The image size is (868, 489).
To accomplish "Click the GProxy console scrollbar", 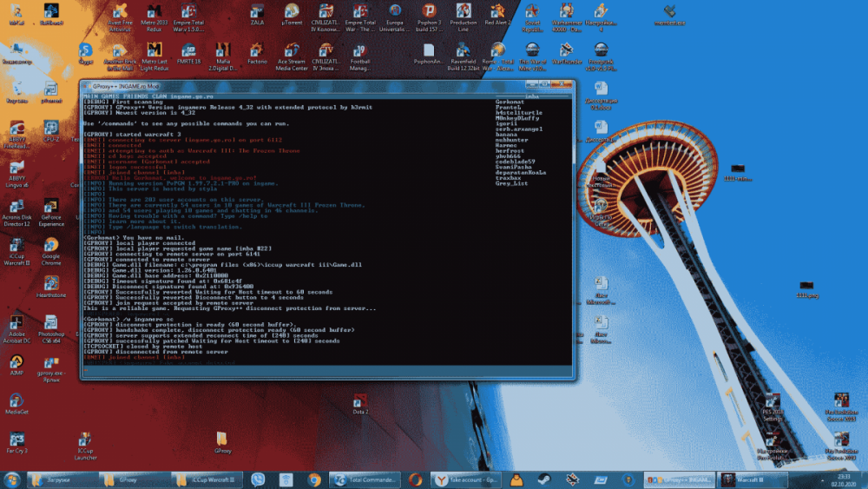I will [x=569, y=226].
